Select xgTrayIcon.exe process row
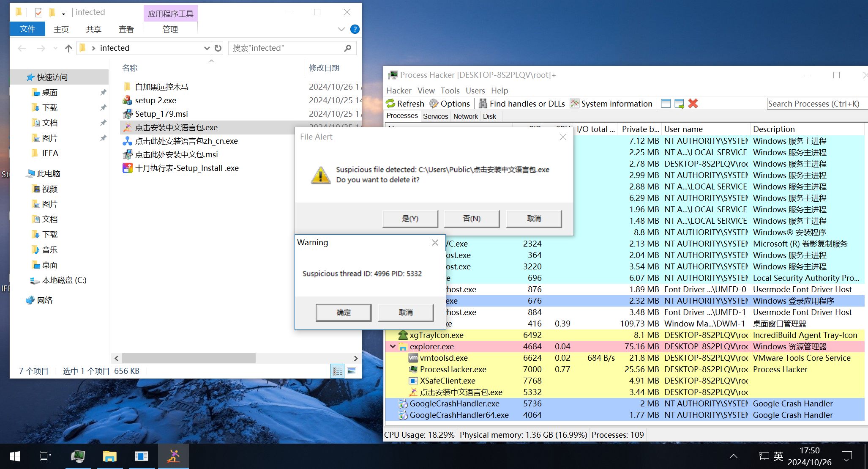Screen dimensions: 868x469 click(625, 335)
